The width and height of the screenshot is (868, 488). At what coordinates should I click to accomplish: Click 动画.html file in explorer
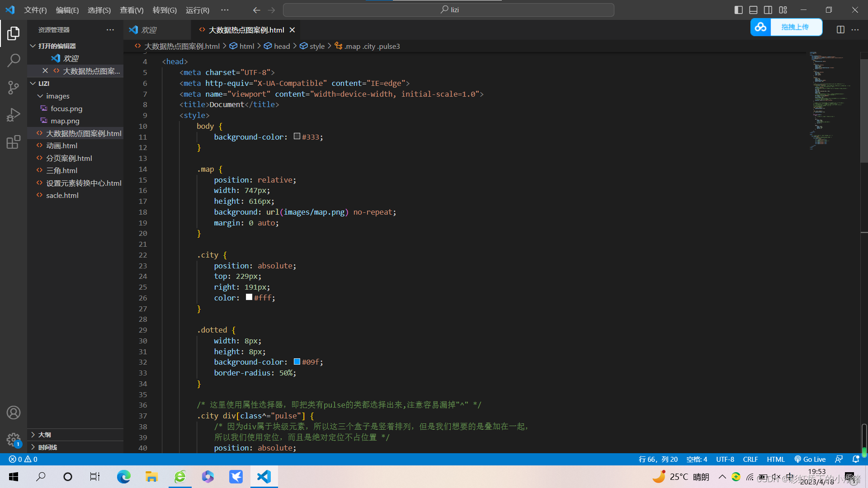[x=61, y=145]
